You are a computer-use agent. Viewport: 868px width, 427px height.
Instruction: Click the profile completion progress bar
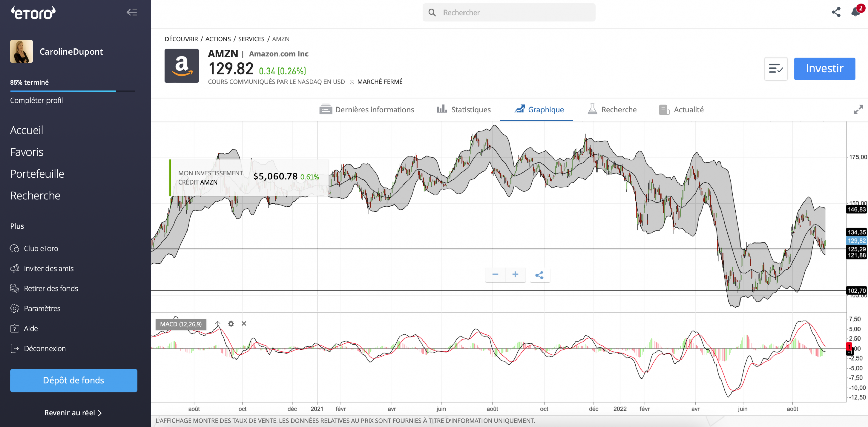click(72, 91)
